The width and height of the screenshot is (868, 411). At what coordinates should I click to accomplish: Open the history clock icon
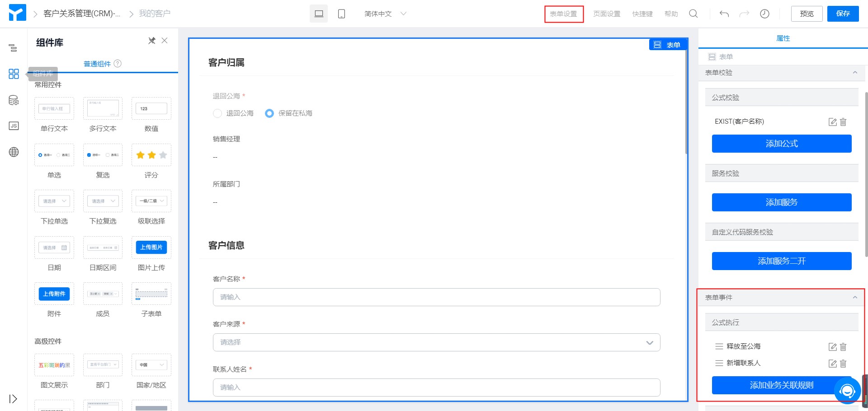[x=764, y=14]
